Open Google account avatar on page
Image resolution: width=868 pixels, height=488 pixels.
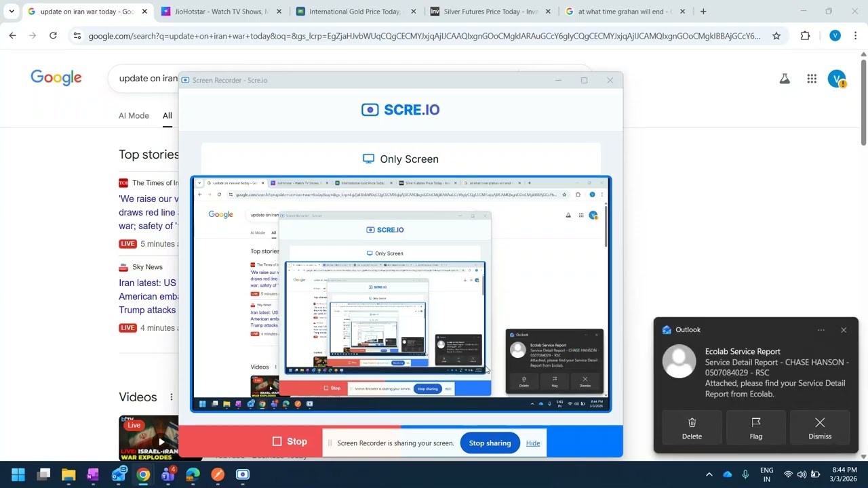point(837,79)
